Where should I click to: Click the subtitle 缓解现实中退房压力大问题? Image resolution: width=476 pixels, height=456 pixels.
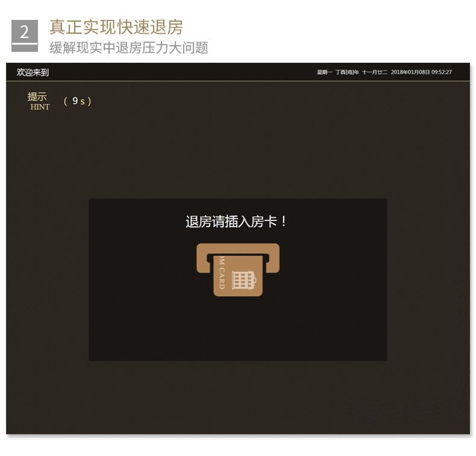coord(129,48)
